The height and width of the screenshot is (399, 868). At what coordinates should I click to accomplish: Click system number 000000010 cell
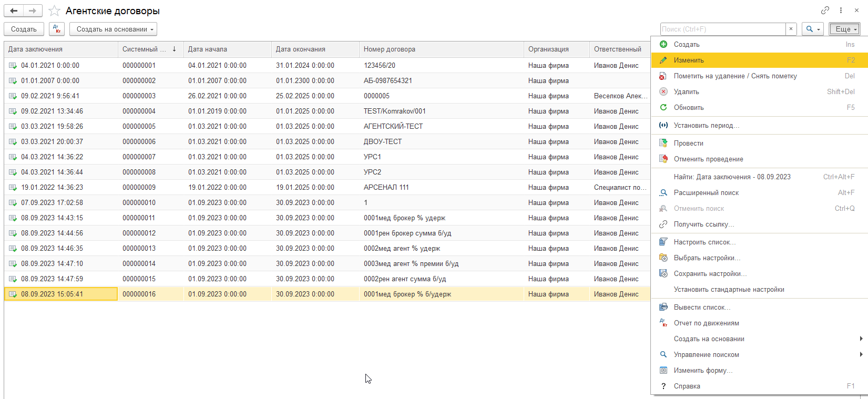(x=151, y=202)
